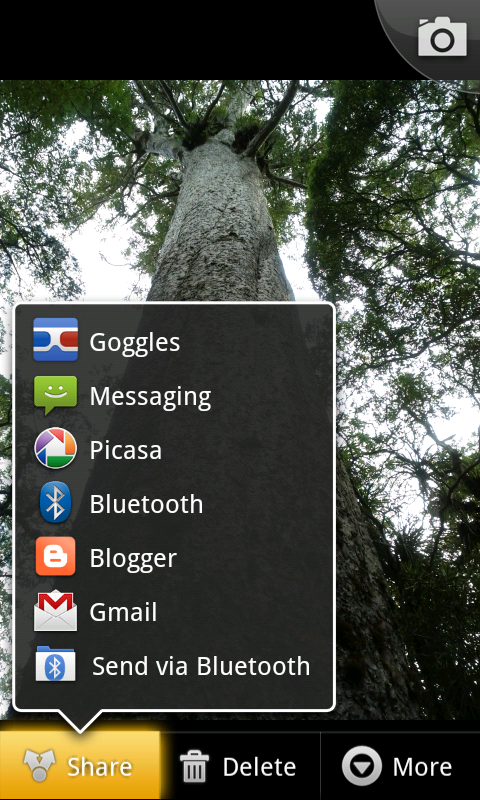480x800 pixels.
Task: Select Picasa text in share menu
Action: pos(126,449)
